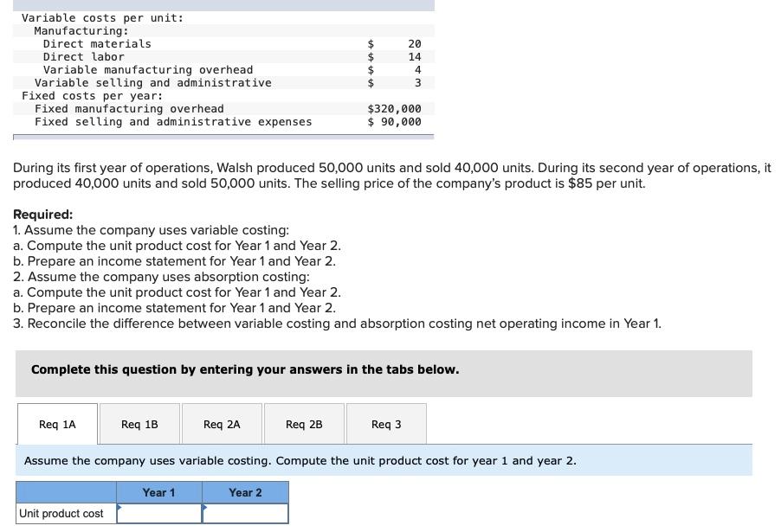Click the answer marker icon in Year 2 cell
The image size is (781, 532).
coord(204,507)
